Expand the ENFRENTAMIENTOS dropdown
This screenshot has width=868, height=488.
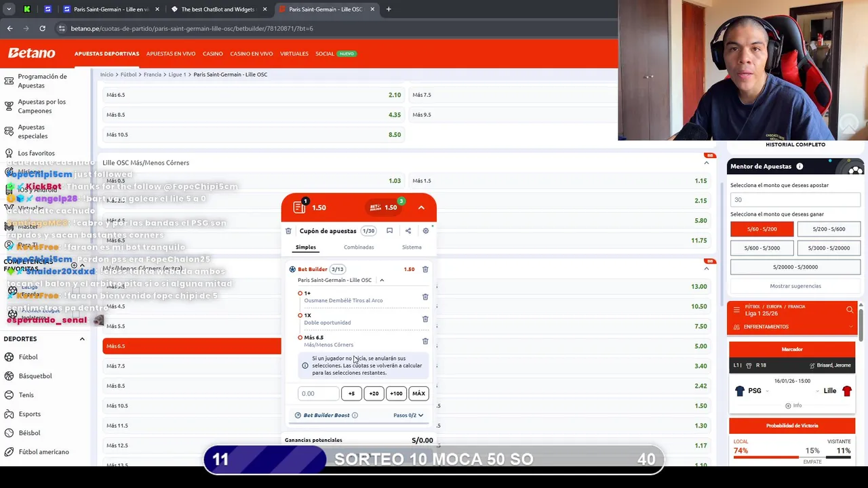point(792,327)
